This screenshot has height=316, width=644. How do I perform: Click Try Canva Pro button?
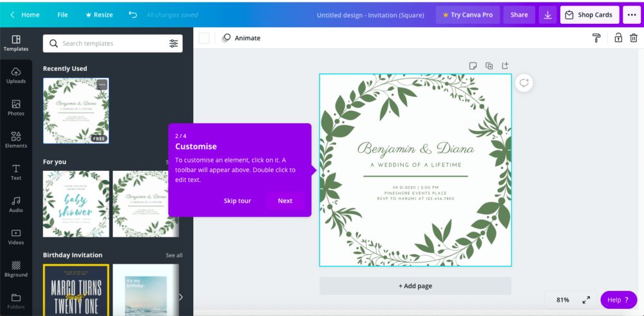tap(468, 15)
